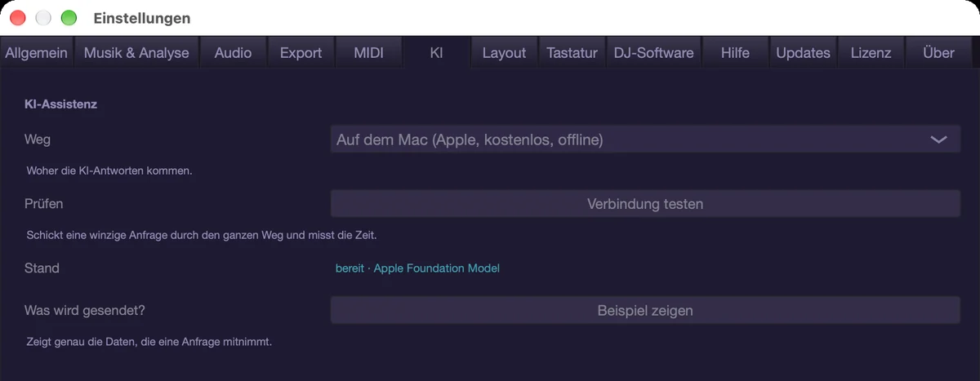The width and height of the screenshot is (980, 381).
Task: Open the Lizenz tab
Action: [x=871, y=52]
